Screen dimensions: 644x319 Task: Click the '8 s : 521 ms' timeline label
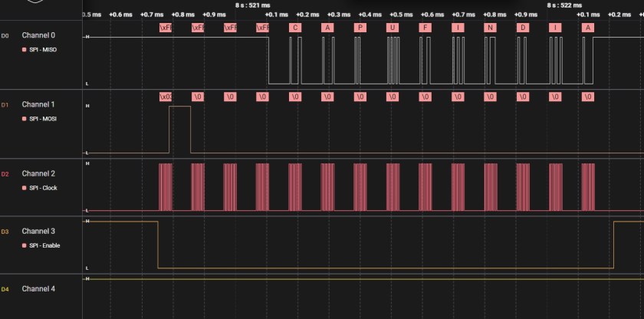[x=253, y=5]
